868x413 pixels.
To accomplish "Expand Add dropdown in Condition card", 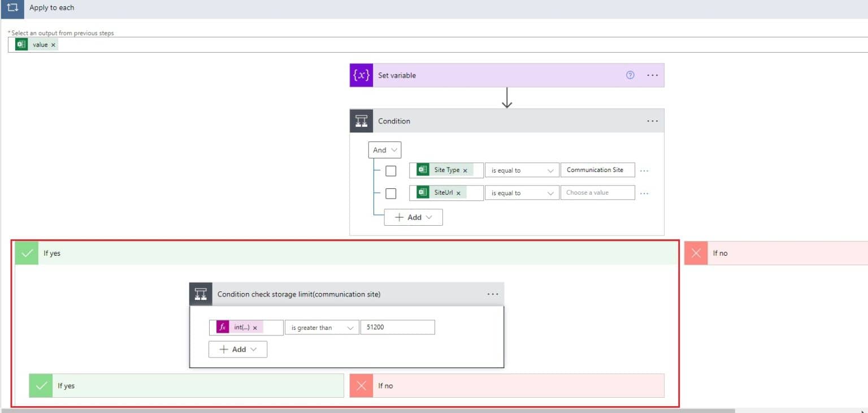I will click(414, 217).
